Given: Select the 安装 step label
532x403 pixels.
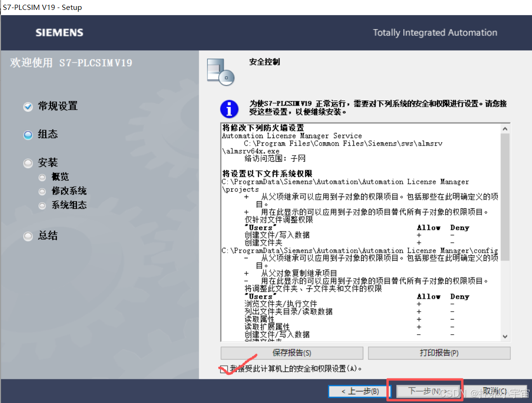Looking at the screenshot, I should (x=48, y=162).
